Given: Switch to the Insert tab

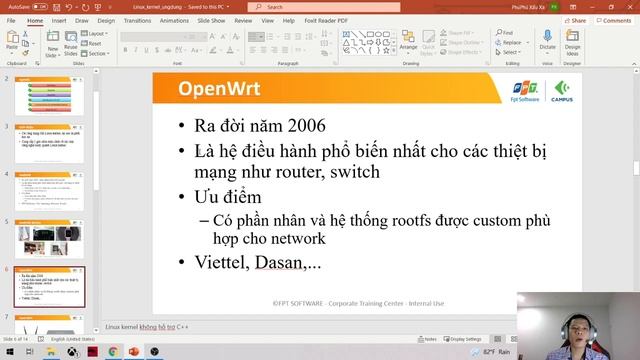Looking at the screenshot, I should pos(59,20).
